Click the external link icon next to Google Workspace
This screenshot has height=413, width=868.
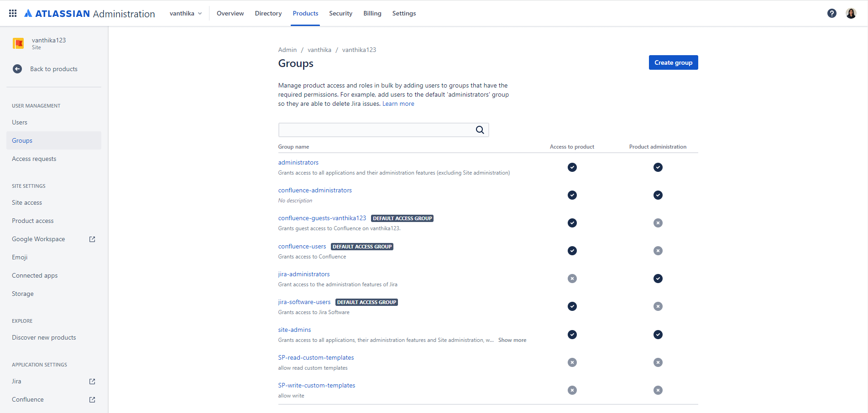tap(92, 239)
